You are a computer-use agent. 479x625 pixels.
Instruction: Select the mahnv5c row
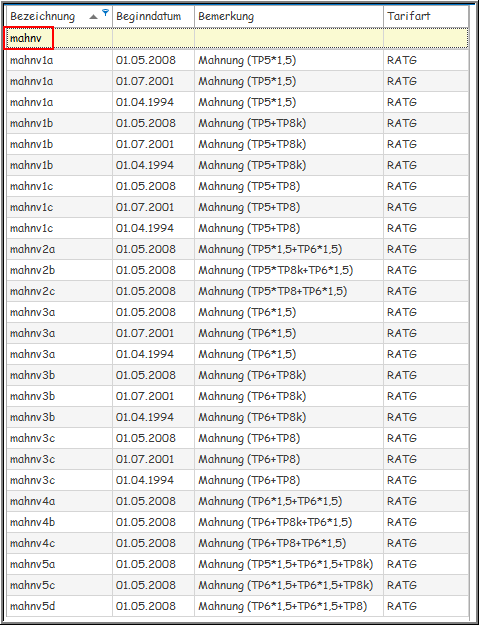coord(238,585)
